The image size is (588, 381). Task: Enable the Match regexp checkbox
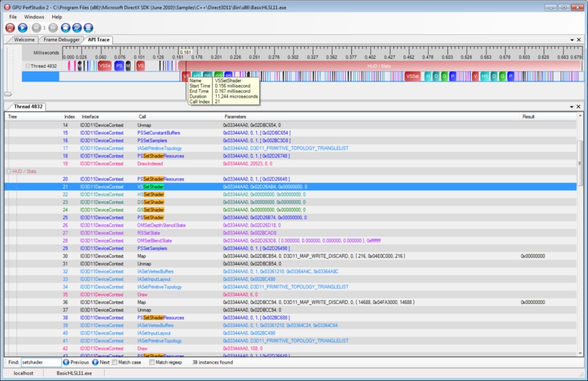click(152, 362)
